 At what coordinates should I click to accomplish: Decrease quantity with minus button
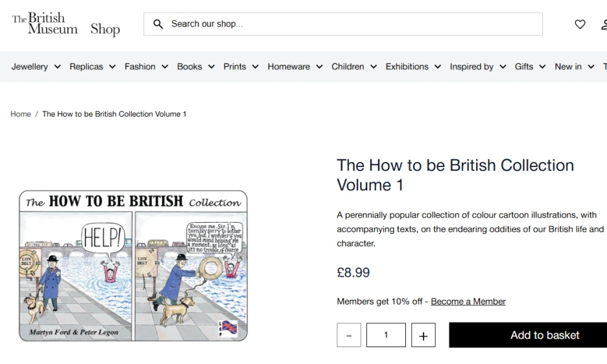349,336
